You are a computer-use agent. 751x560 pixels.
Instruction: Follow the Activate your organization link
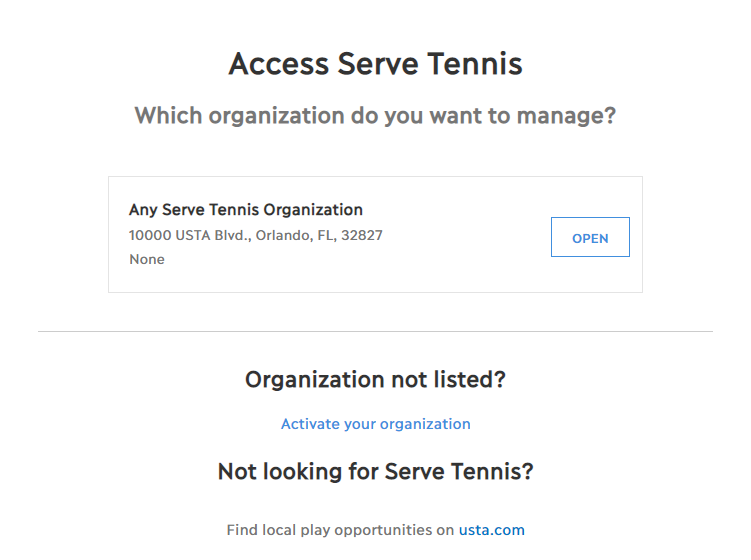pos(376,424)
